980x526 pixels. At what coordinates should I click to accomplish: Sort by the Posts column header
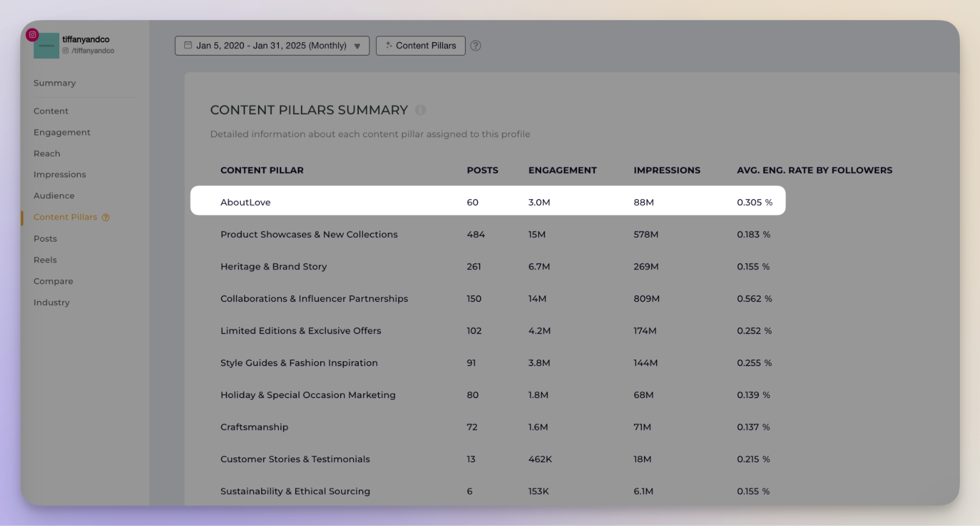[x=482, y=170]
